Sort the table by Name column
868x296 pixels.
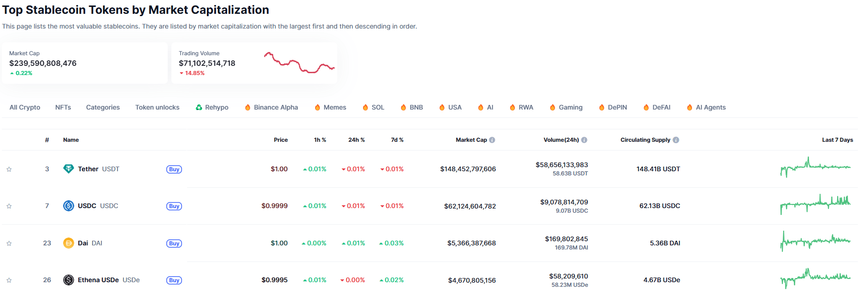71,140
